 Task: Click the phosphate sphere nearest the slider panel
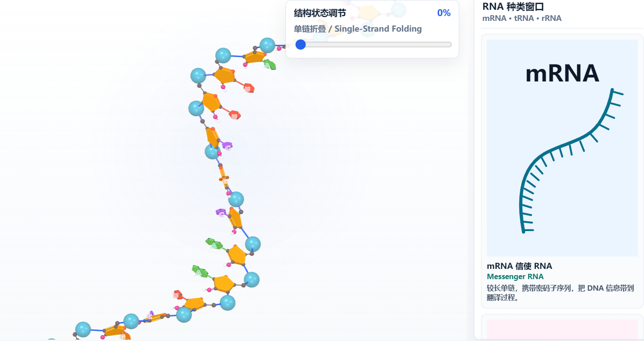click(x=267, y=45)
